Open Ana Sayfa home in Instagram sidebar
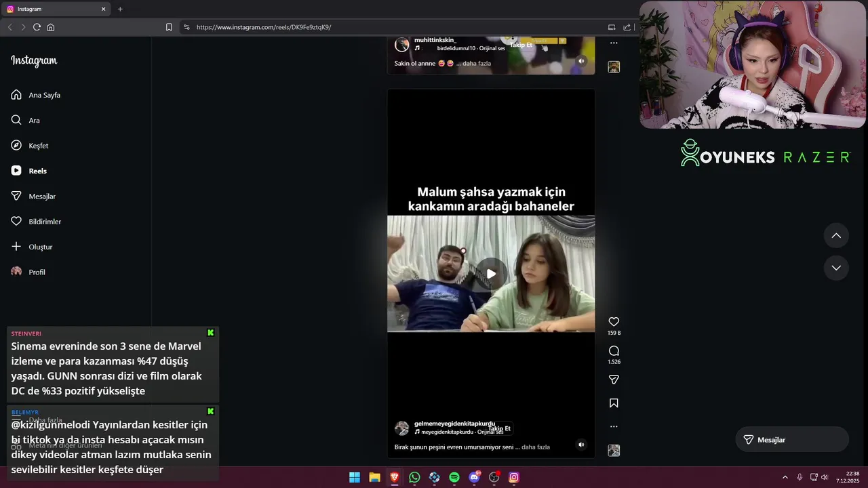This screenshot has width=868, height=488. [x=36, y=95]
